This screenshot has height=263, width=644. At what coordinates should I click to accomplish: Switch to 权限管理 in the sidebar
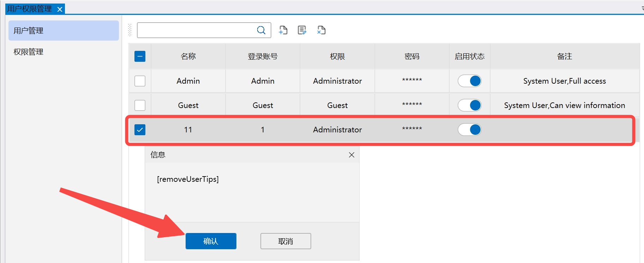(x=28, y=52)
